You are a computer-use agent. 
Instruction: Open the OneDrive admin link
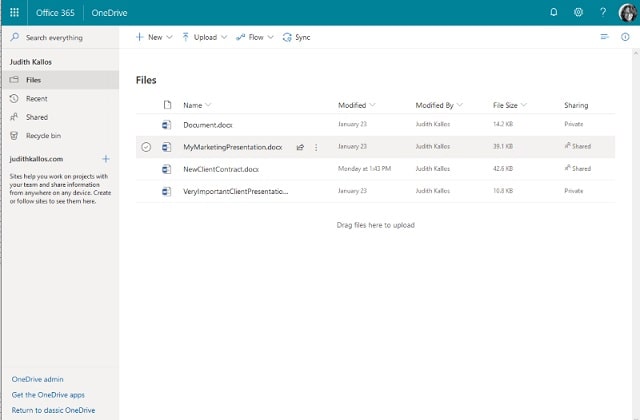pos(38,379)
